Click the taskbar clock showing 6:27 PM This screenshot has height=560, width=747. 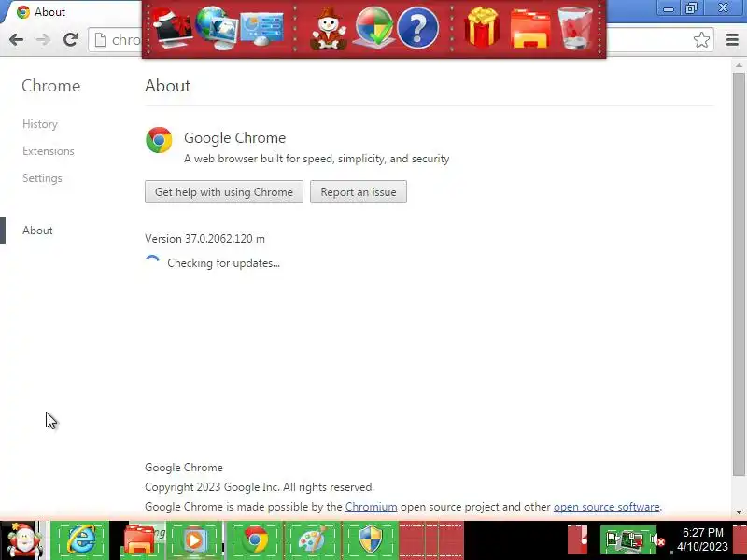703,539
